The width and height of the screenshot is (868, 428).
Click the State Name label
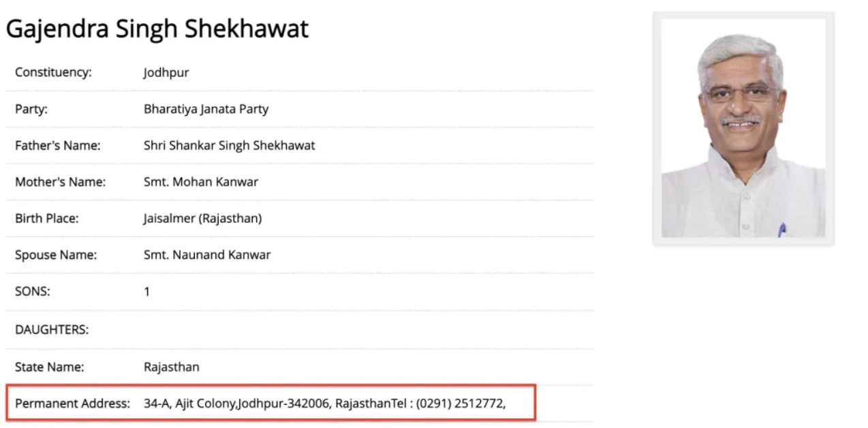pyautogui.click(x=50, y=367)
